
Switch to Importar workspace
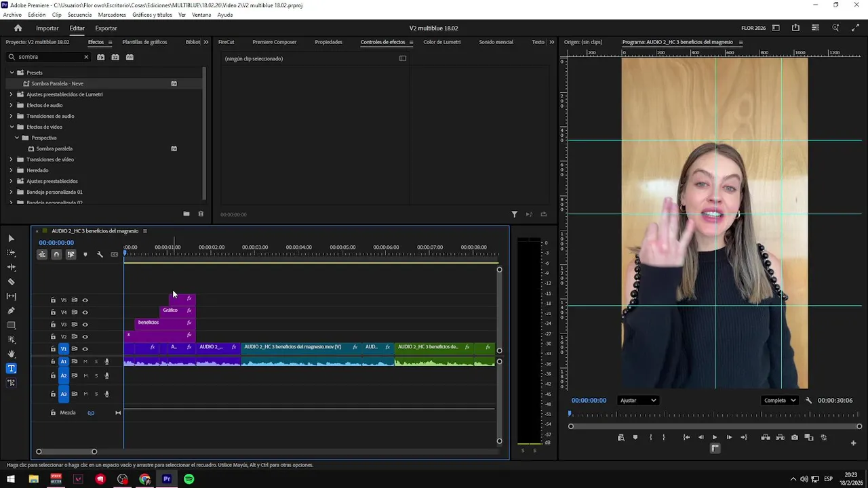click(47, 28)
